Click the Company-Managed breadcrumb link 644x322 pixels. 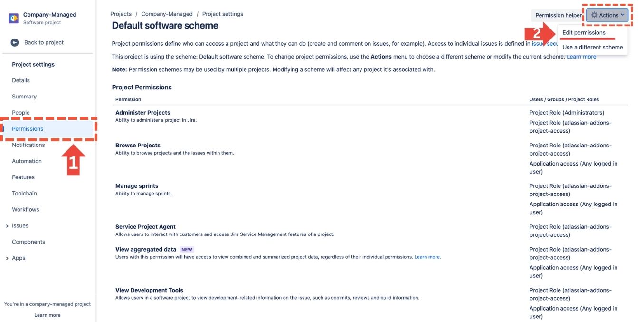pyautogui.click(x=167, y=14)
